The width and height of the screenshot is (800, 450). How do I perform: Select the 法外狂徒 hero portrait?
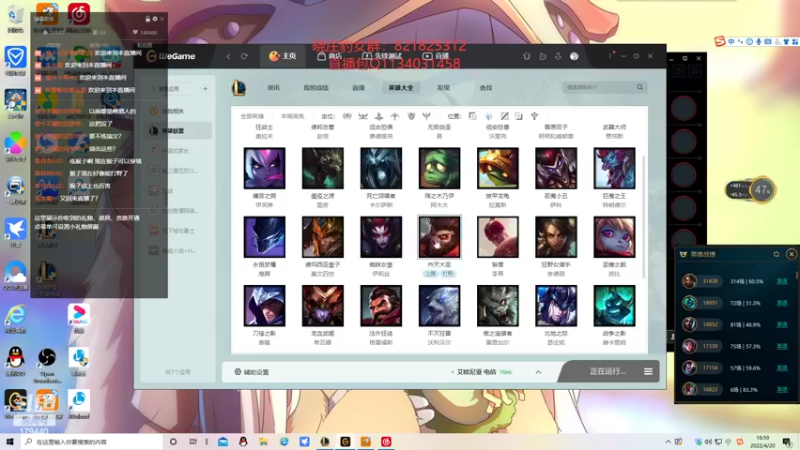click(381, 306)
